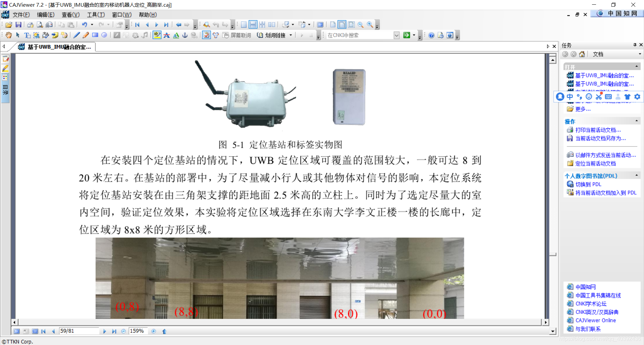This screenshot has width=644, height=345.
Task: Select the rectangle drawing tool
Action: (95, 35)
